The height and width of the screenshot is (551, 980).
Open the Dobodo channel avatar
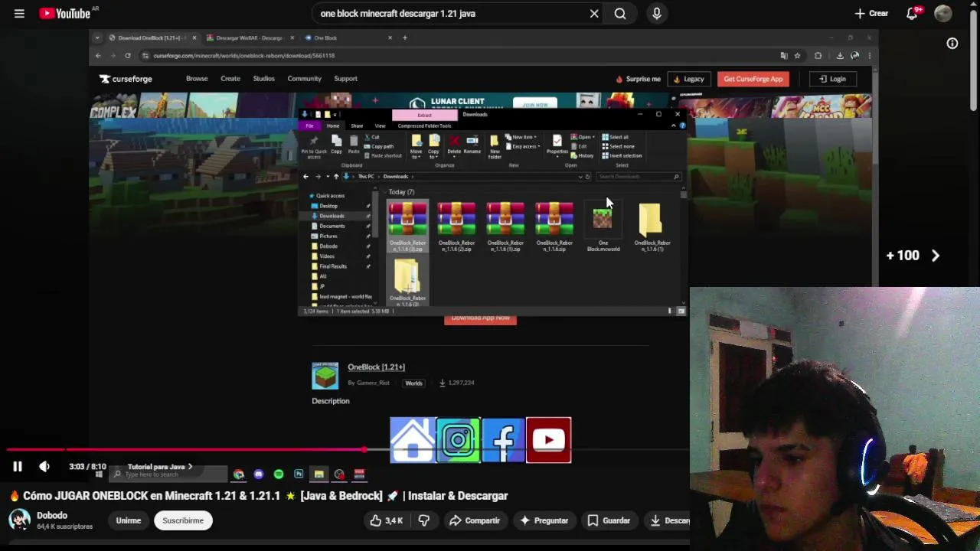click(19, 520)
